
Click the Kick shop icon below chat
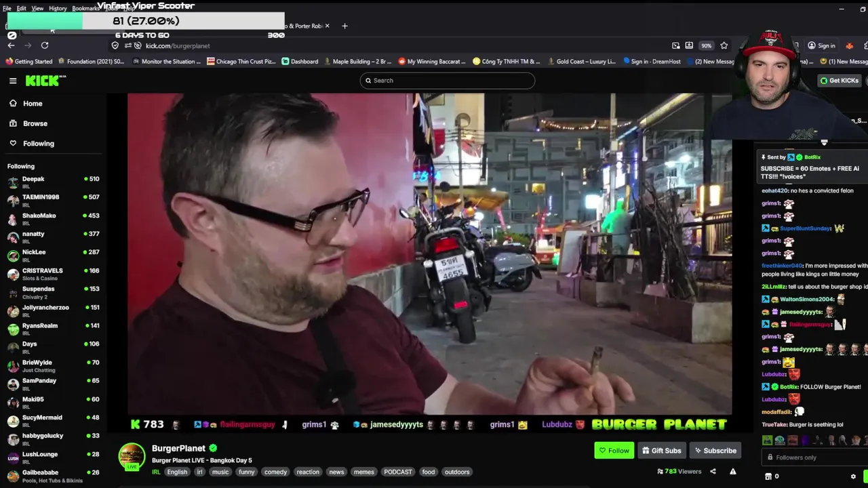(x=768, y=476)
